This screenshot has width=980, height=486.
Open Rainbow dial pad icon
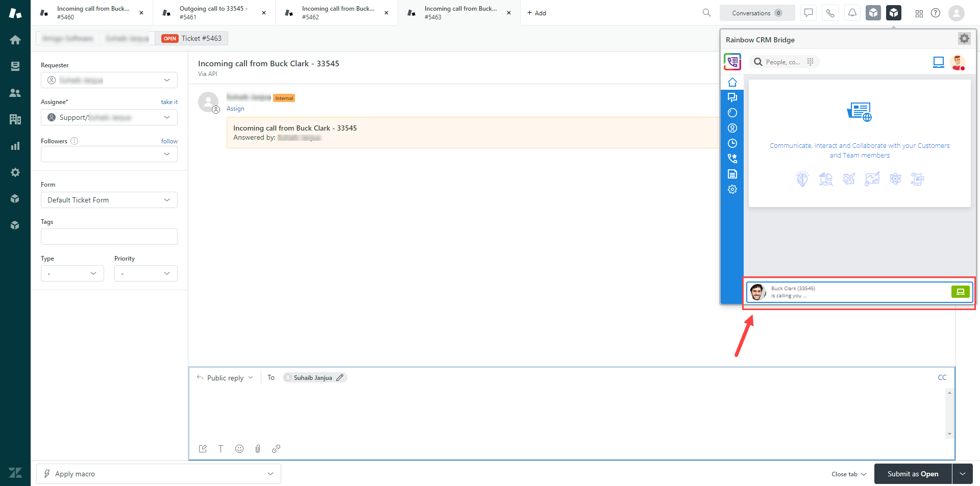coord(810,62)
